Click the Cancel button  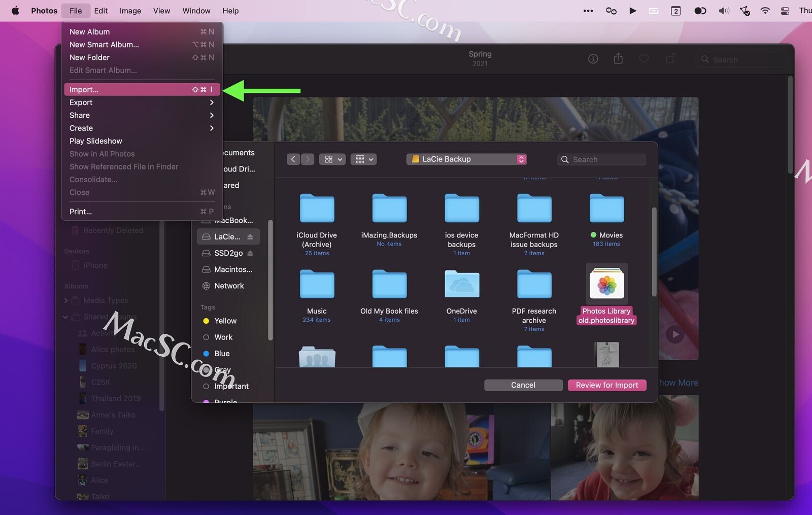pyautogui.click(x=523, y=385)
